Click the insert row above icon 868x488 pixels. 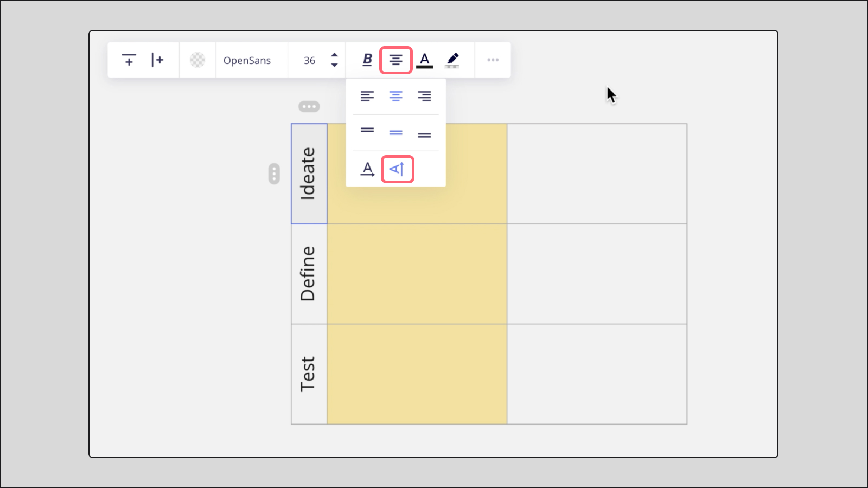(129, 60)
